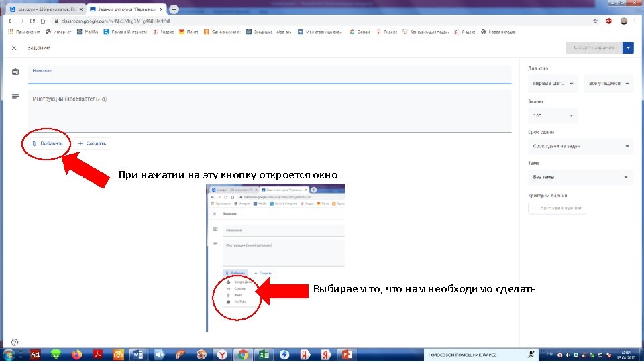
Task: Click the browser Forward arrow
Action: (21, 21)
